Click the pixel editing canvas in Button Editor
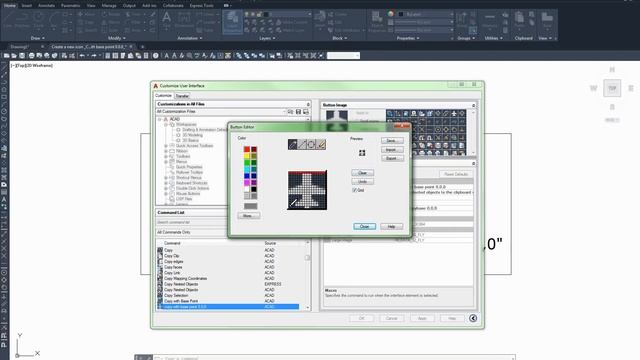 coord(307,191)
